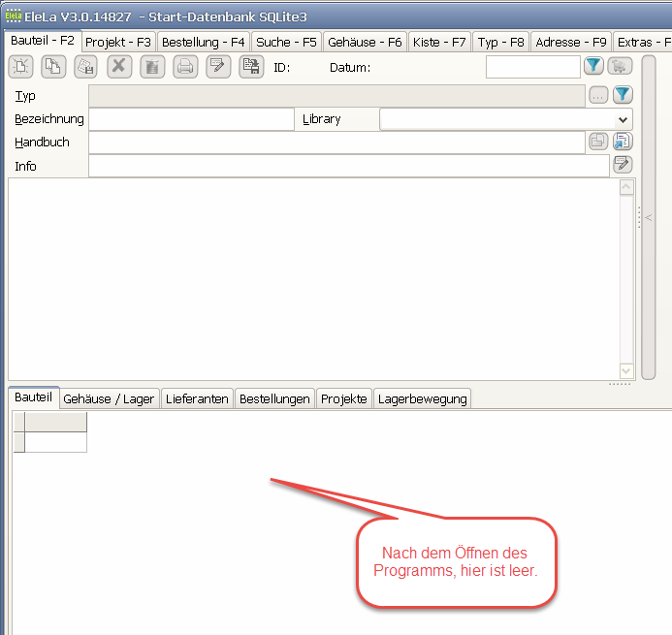Click the edit pencil icon beside Info field
672x635 pixels.
pyautogui.click(x=623, y=165)
